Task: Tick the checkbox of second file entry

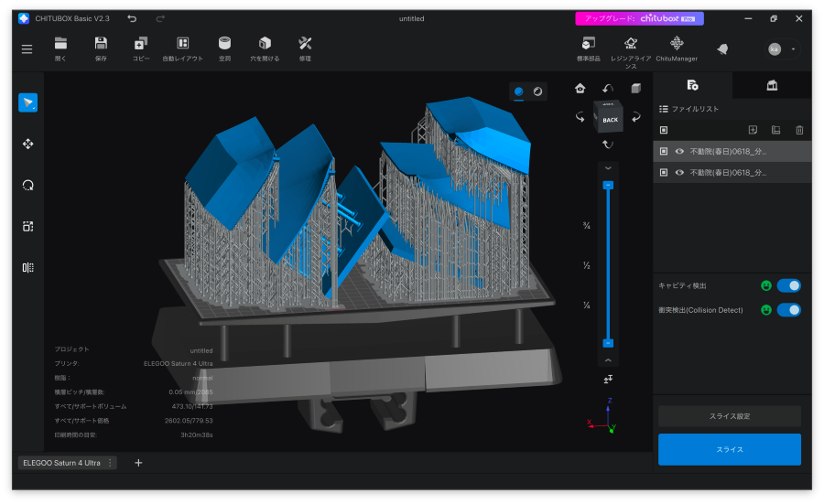Action: pyautogui.click(x=664, y=172)
